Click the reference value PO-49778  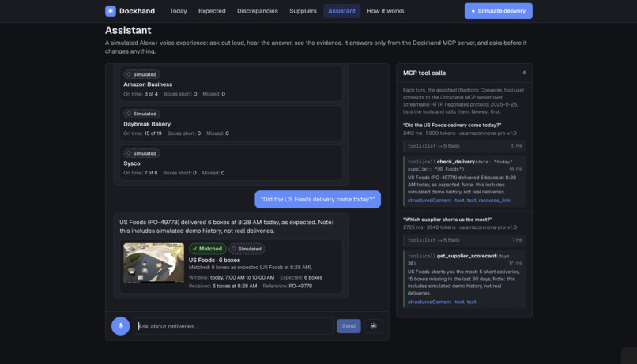(x=300, y=286)
